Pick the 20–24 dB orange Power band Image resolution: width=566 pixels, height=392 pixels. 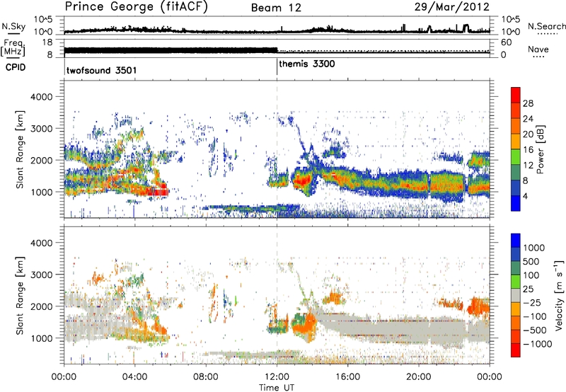516,126
